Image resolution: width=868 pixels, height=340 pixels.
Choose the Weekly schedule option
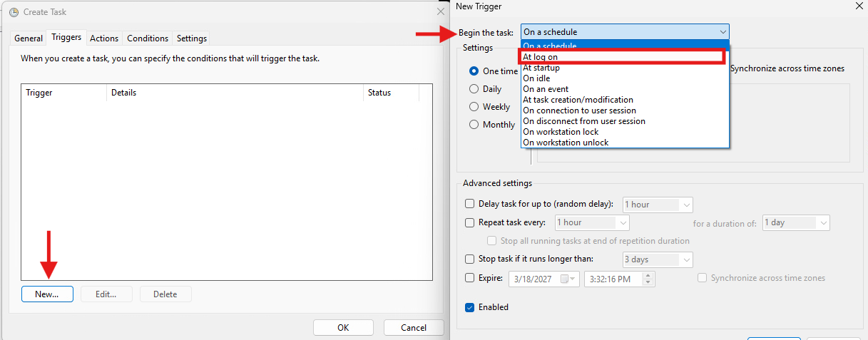(474, 107)
